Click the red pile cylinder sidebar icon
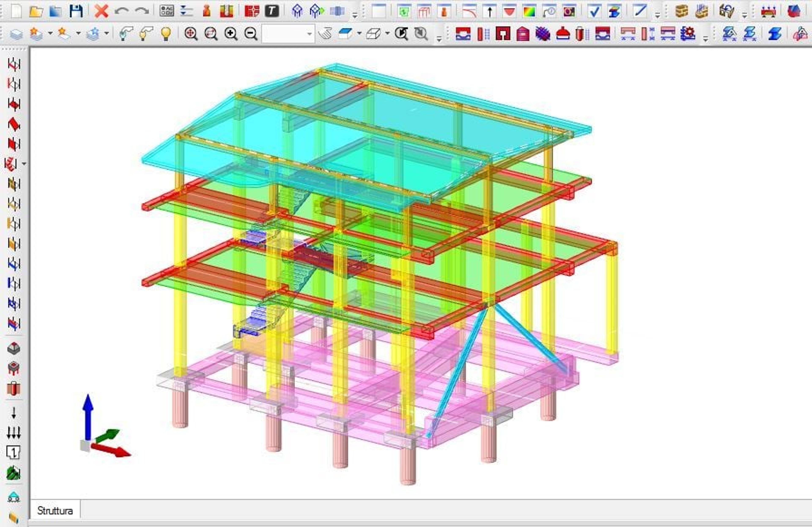This screenshot has height=527, width=812. [x=14, y=389]
